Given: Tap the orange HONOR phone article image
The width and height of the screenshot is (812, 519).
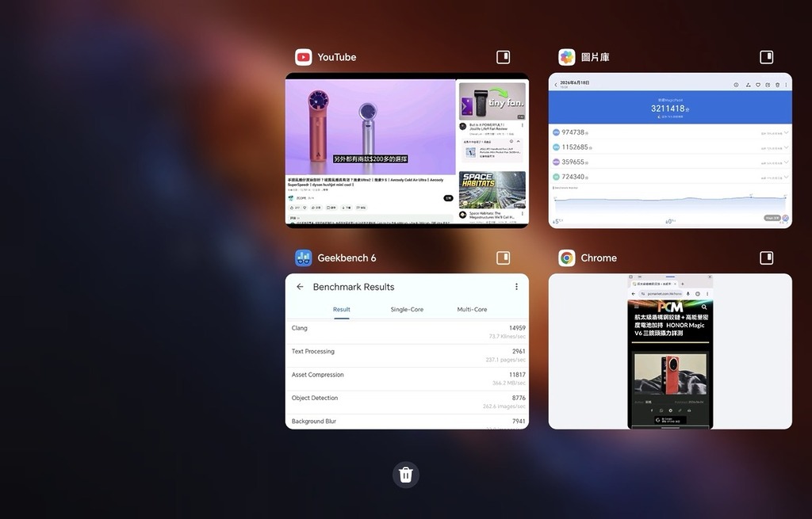Looking at the screenshot, I should (670, 375).
